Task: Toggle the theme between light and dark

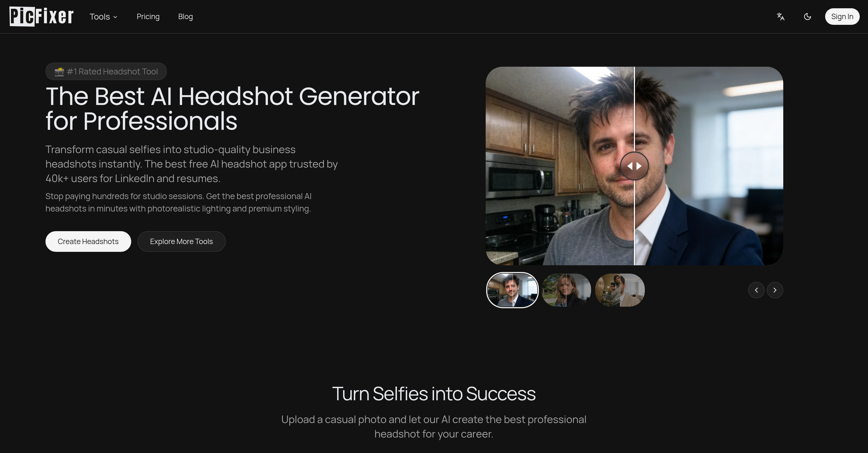Action: (807, 17)
